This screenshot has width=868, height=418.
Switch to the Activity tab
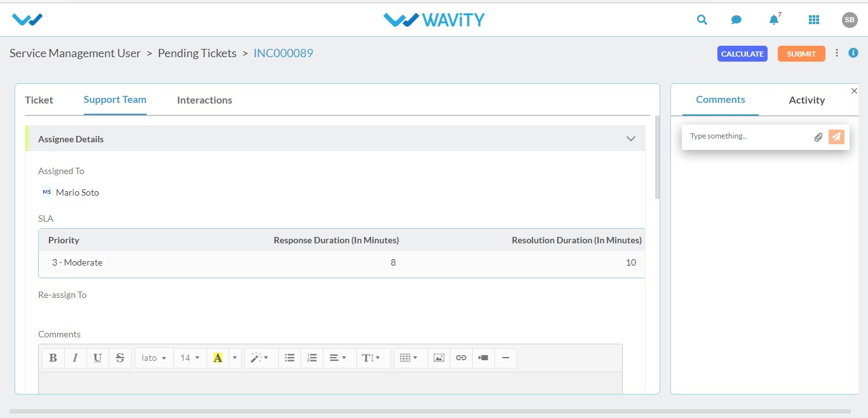coord(807,100)
